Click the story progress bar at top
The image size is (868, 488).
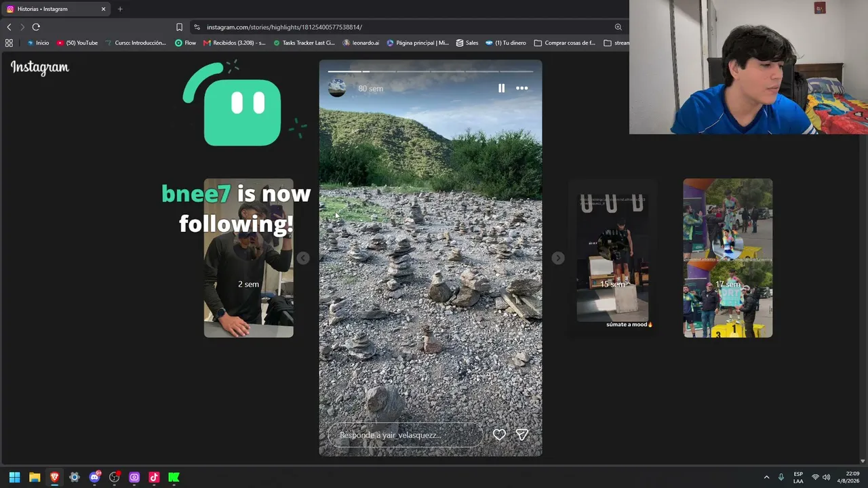click(x=431, y=70)
